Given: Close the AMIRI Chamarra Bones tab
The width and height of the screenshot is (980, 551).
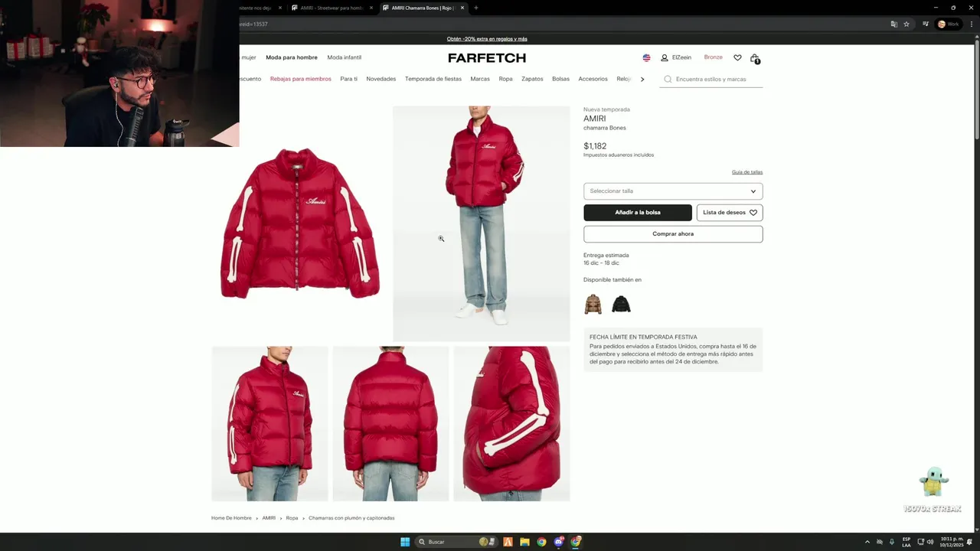Looking at the screenshot, I should tap(462, 8).
